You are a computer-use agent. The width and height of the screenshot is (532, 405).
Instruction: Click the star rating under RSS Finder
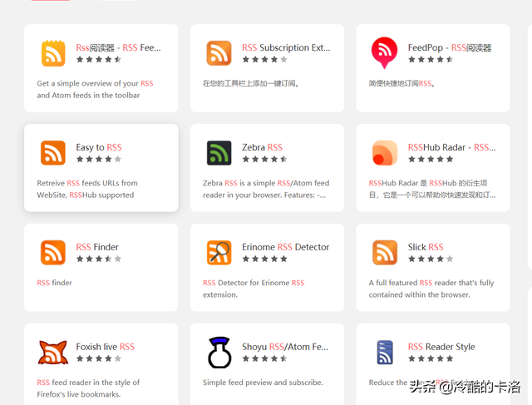click(x=99, y=259)
